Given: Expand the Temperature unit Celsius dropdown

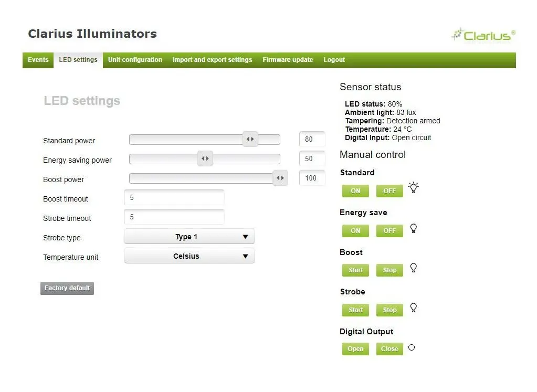Looking at the screenshot, I should pyautogui.click(x=189, y=256).
